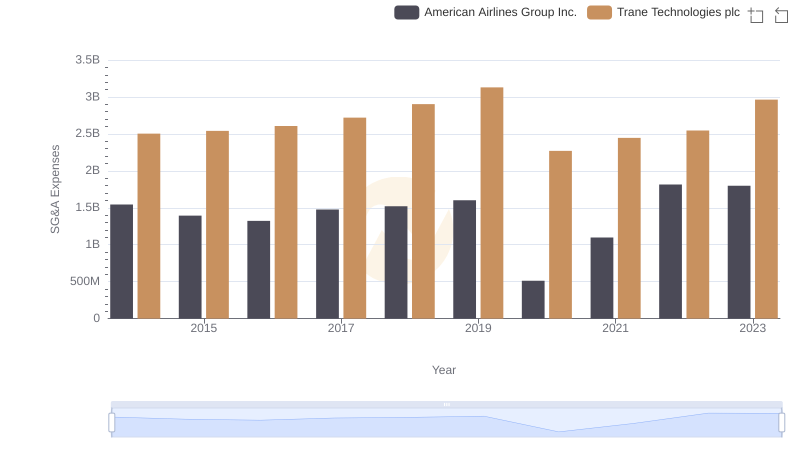Click the Trane Technologies bar for 2020
This screenshot has height=461, width=800.
pyautogui.click(x=561, y=235)
